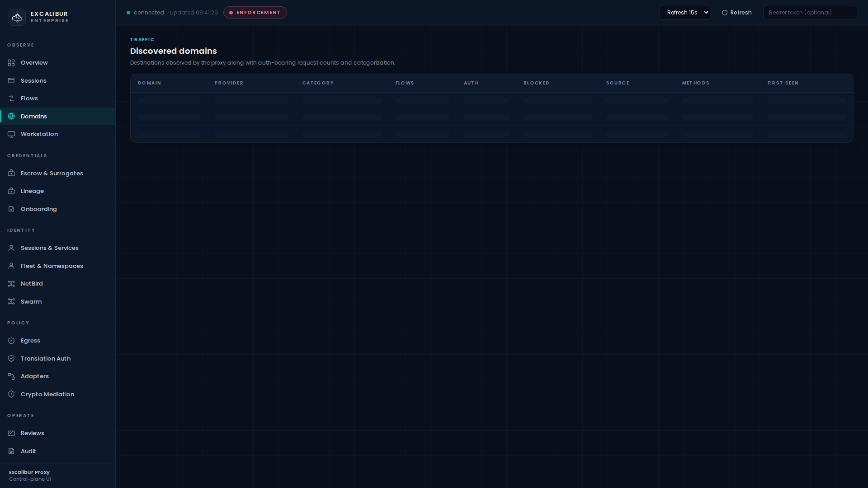868x488 pixels.
Task: Open the Refresh 15s interval dropdown
Action: point(684,13)
